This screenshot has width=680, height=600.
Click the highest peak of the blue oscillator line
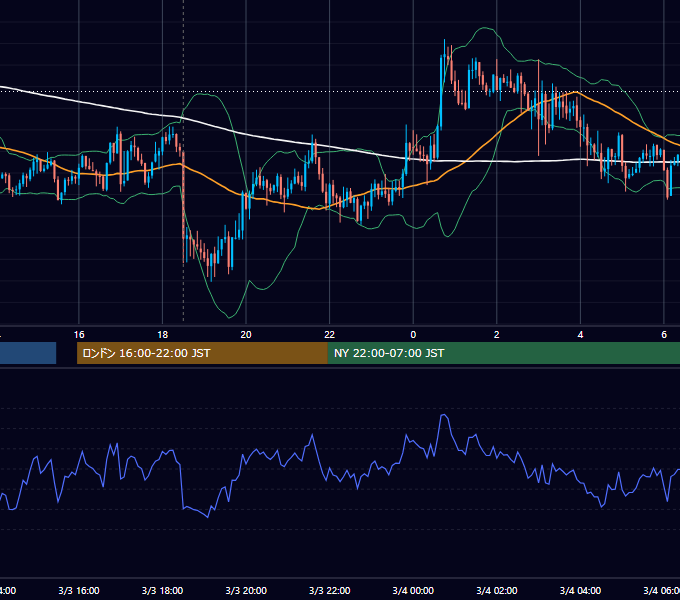point(444,415)
